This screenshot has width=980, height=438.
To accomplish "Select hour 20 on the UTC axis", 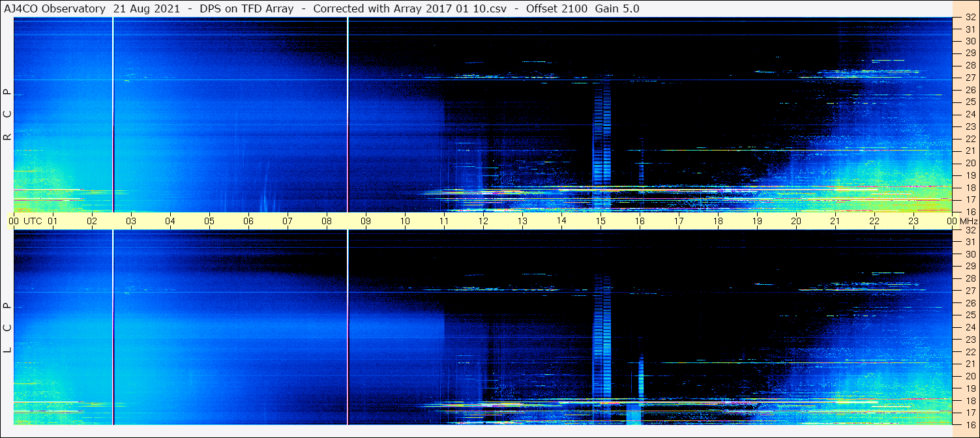I will 796,221.
